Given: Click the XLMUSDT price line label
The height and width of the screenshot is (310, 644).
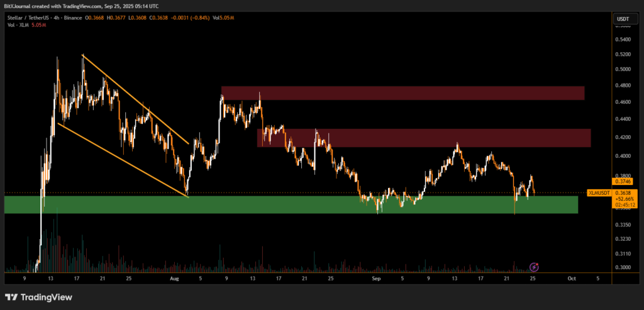Looking at the screenshot, I should (597, 192).
